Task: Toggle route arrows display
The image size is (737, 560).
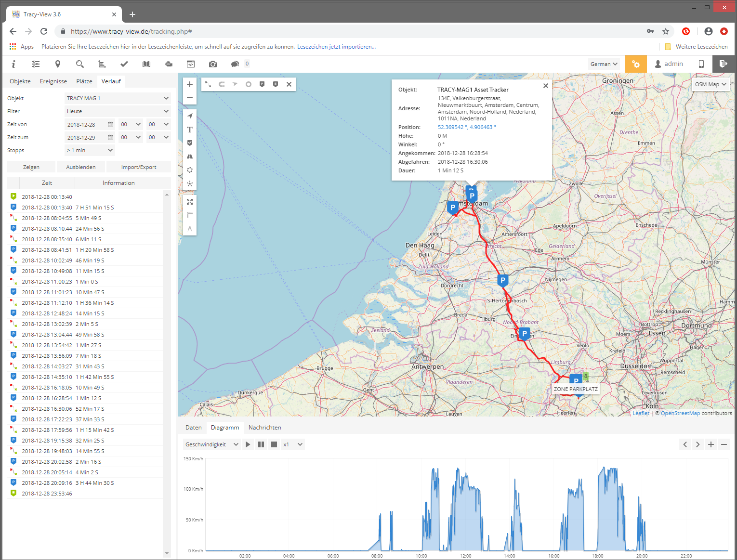Action: 235,84
